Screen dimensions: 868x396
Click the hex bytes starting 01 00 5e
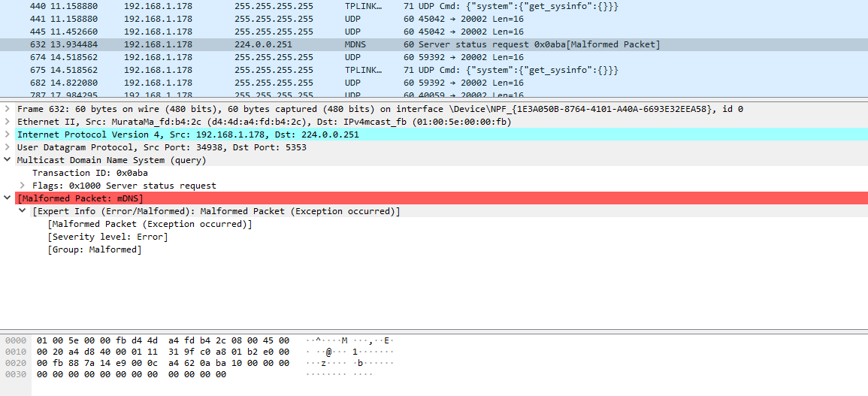click(163, 340)
